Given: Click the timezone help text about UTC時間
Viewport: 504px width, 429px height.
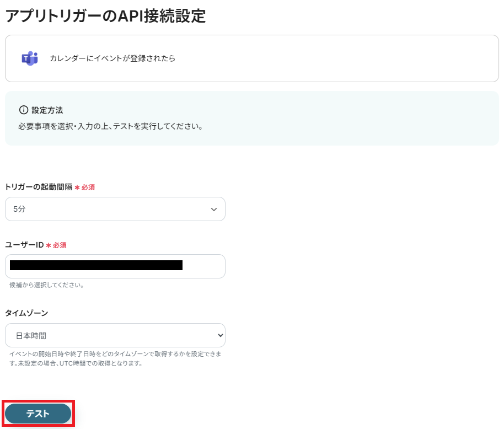Looking at the screenshot, I should point(115,358).
